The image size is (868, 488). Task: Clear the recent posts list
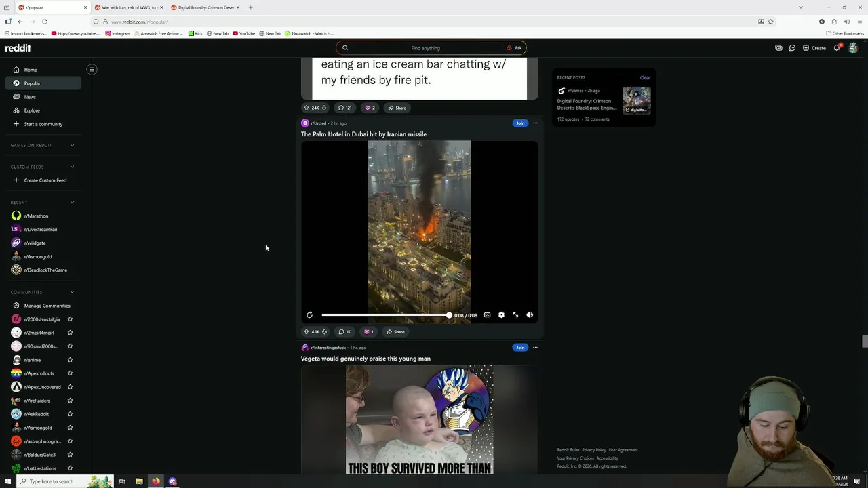click(645, 77)
